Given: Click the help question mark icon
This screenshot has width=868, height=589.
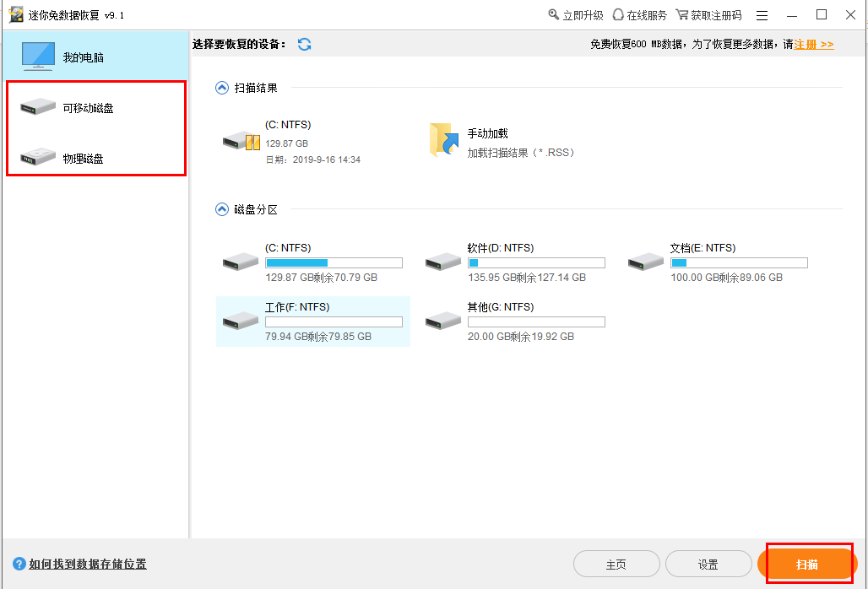Looking at the screenshot, I should pyautogui.click(x=19, y=564).
